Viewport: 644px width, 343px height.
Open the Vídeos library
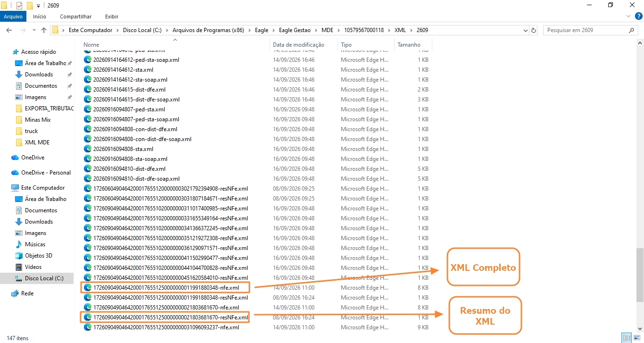(x=33, y=267)
